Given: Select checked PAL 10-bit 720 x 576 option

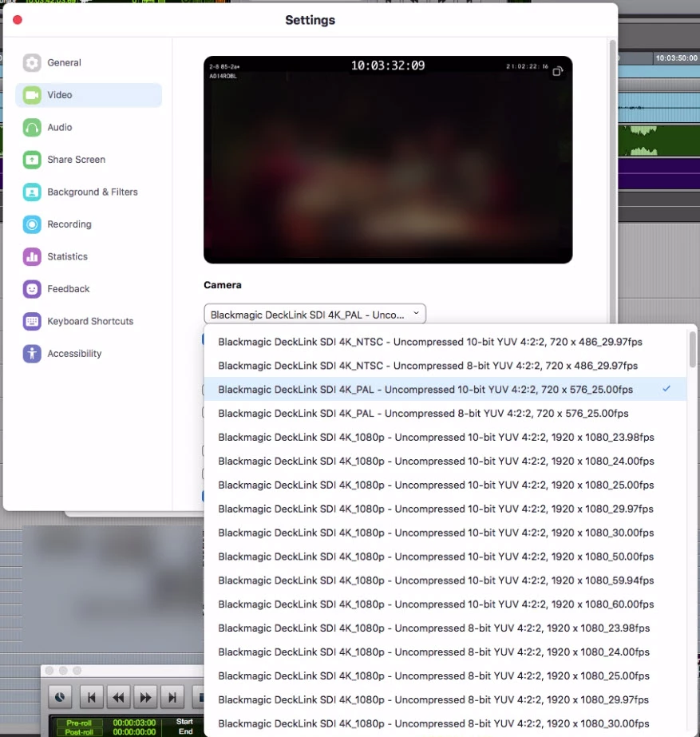Looking at the screenshot, I should point(445,389).
